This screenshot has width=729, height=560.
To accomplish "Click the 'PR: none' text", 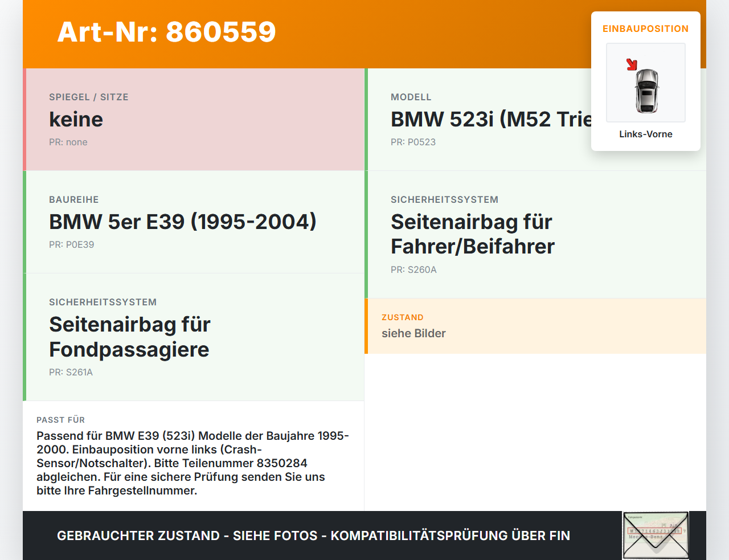I will [68, 142].
